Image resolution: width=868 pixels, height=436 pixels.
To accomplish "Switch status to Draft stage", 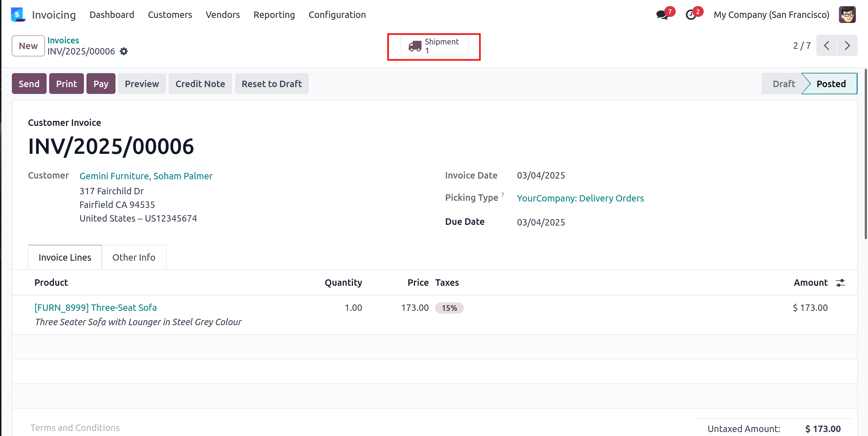I will coord(784,84).
